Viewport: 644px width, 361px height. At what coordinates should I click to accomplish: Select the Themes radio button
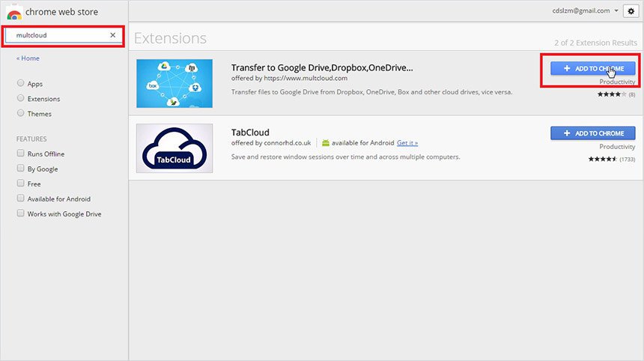20,114
